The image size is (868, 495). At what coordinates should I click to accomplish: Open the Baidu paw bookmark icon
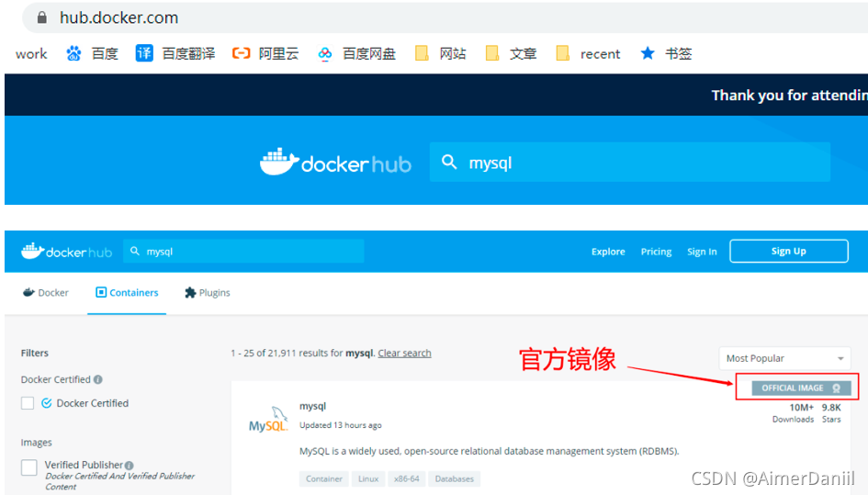click(x=73, y=53)
